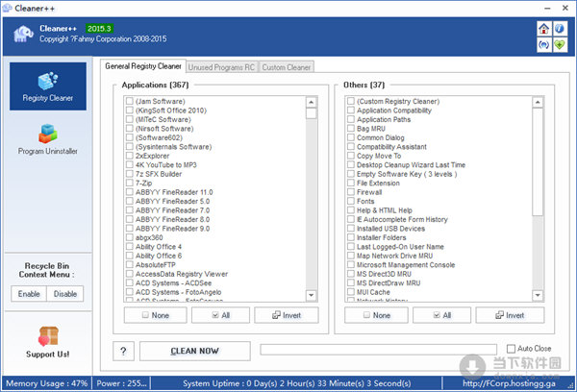Click the question mark help button

point(123,352)
